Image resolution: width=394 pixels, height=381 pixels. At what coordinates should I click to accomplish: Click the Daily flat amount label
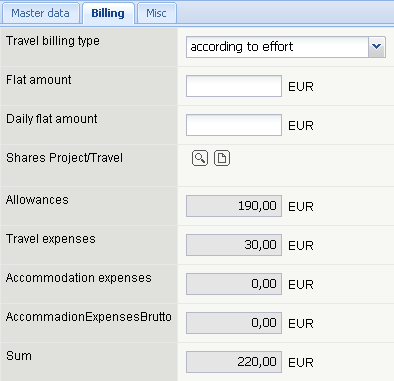52,119
